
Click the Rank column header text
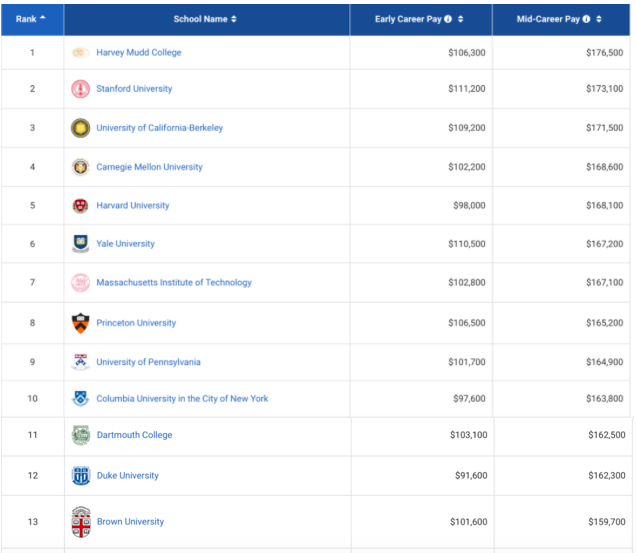click(26, 19)
